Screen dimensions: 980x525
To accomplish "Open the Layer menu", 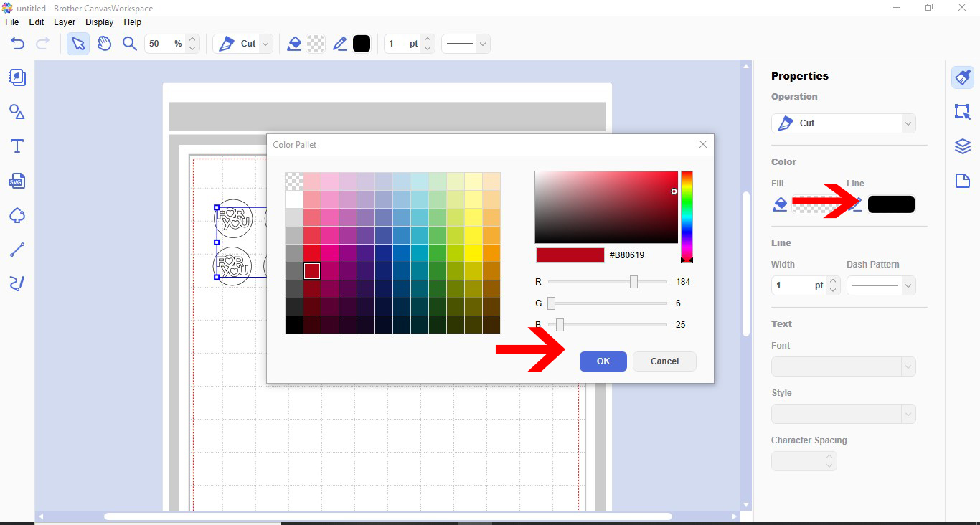I will coord(65,22).
